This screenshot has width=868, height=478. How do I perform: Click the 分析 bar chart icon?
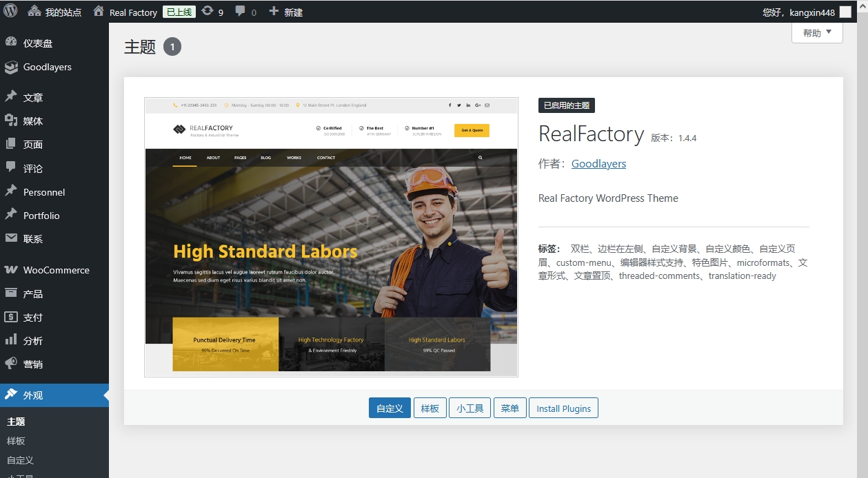(11, 340)
